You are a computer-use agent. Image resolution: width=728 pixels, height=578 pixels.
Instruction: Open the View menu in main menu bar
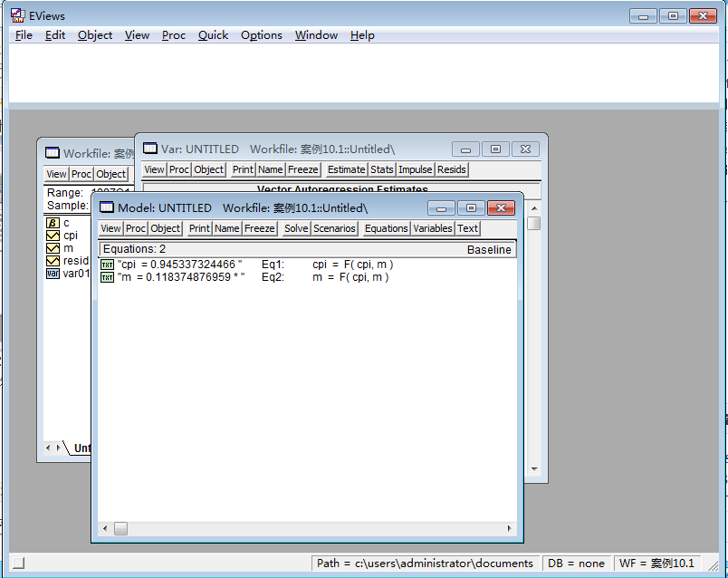(137, 35)
